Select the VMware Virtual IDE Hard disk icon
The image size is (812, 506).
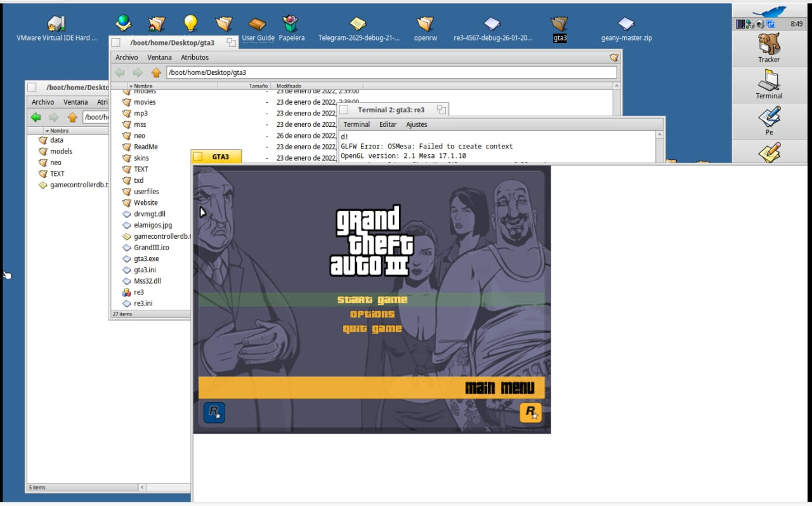point(56,29)
